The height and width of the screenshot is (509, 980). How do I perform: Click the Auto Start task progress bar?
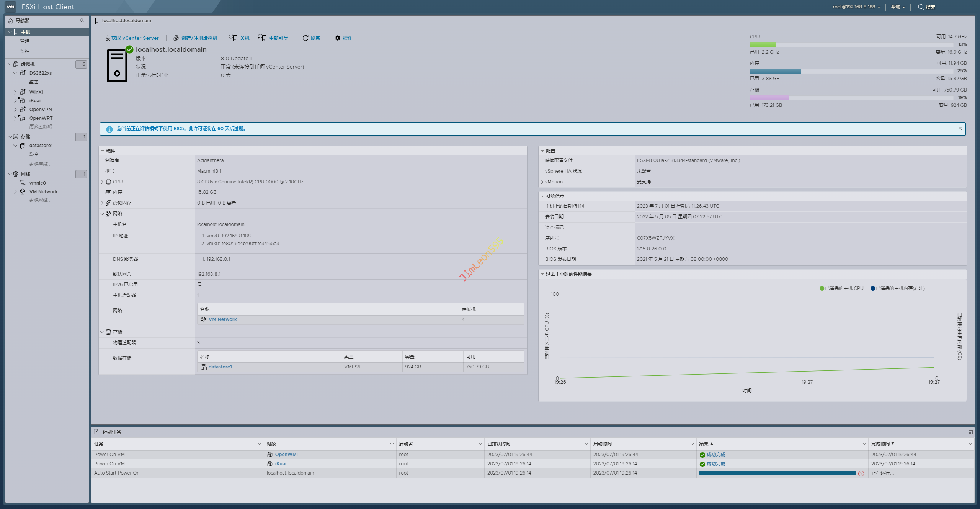[x=777, y=473]
